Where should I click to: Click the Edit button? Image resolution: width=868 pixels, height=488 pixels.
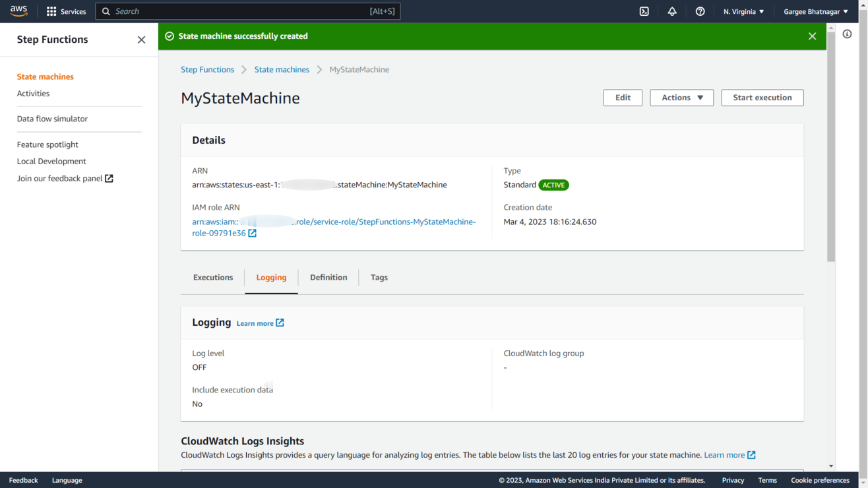[x=623, y=98]
